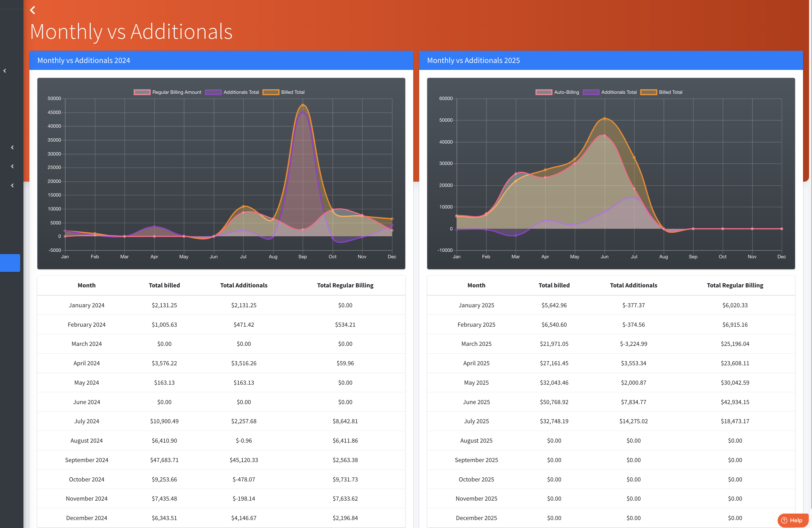Click purple Additionals Total swatch in 2025 legend
Viewport: 812px width, 528px height.
[x=591, y=92]
